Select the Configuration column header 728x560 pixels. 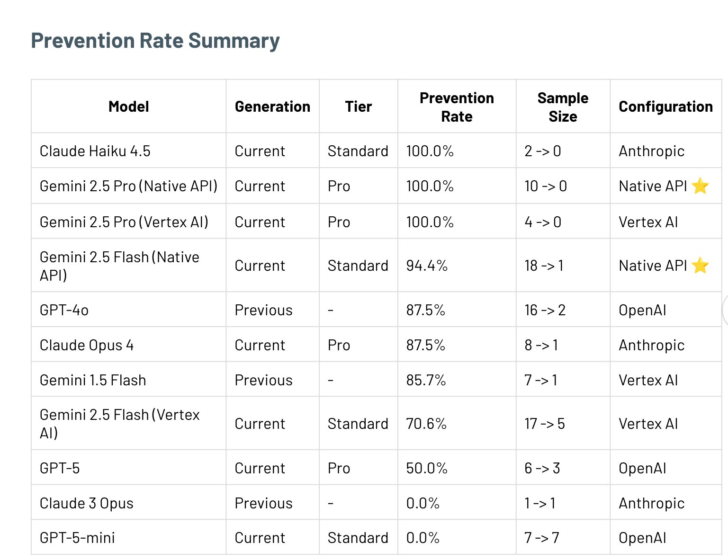click(665, 107)
